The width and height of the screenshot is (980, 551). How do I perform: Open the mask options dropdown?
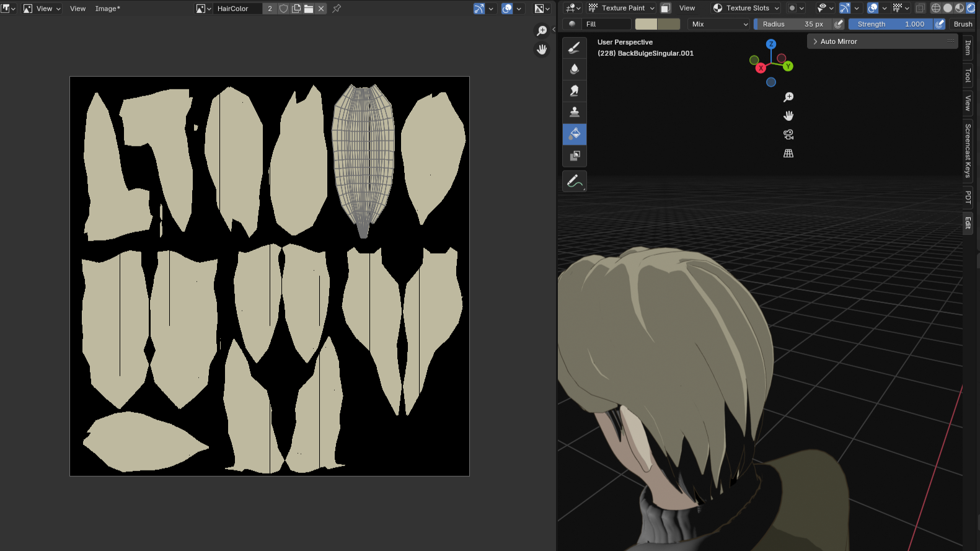796,8
